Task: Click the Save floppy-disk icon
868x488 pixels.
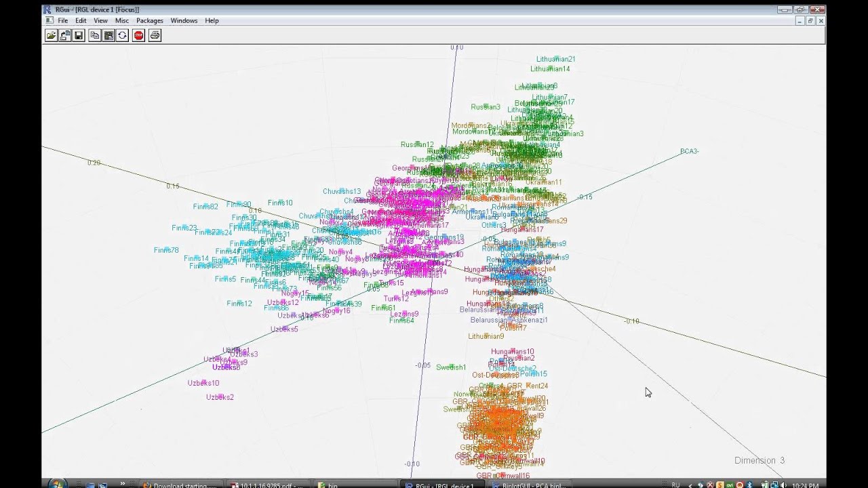Action: click(x=79, y=35)
